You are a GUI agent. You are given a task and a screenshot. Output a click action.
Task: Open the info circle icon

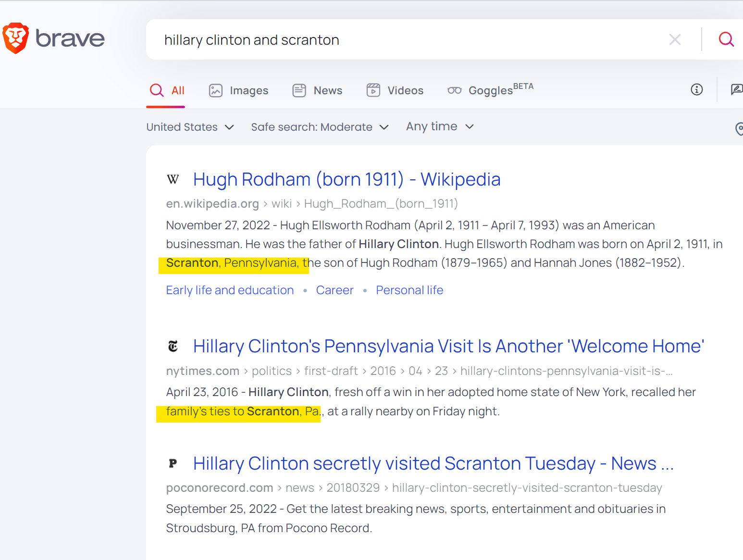pyautogui.click(x=696, y=89)
